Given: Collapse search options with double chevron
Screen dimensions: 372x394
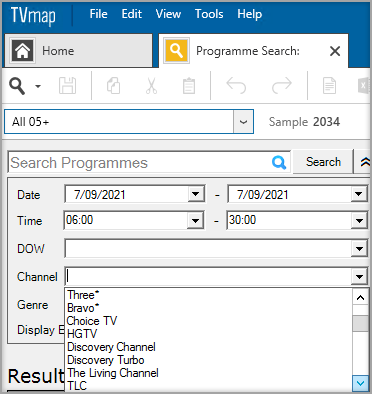Looking at the screenshot, I should 365,162.
